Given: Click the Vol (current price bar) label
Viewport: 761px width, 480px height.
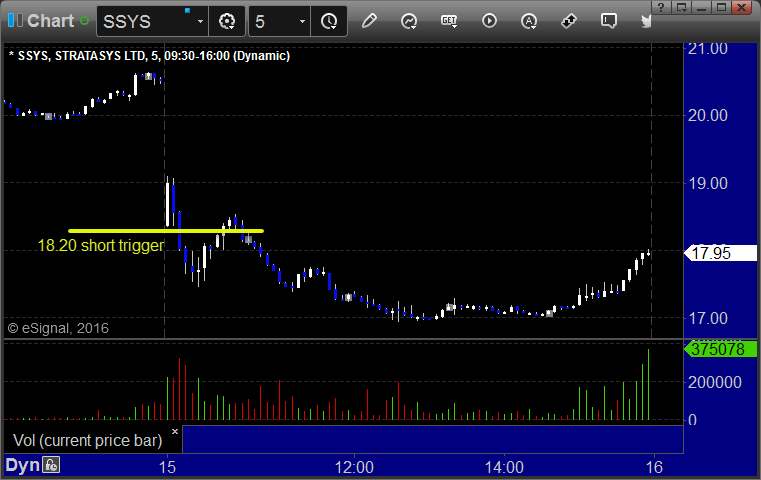Looking at the screenshot, I should [x=87, y=440].
